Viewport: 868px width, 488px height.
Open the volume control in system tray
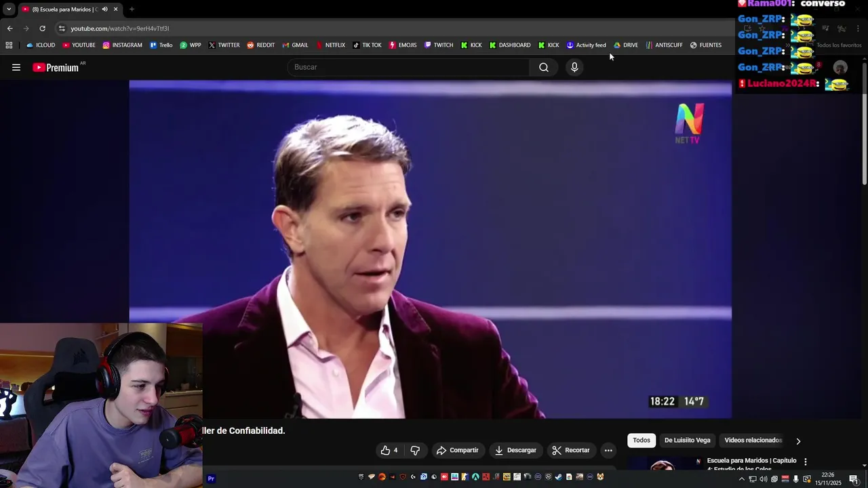pos(764,479)
